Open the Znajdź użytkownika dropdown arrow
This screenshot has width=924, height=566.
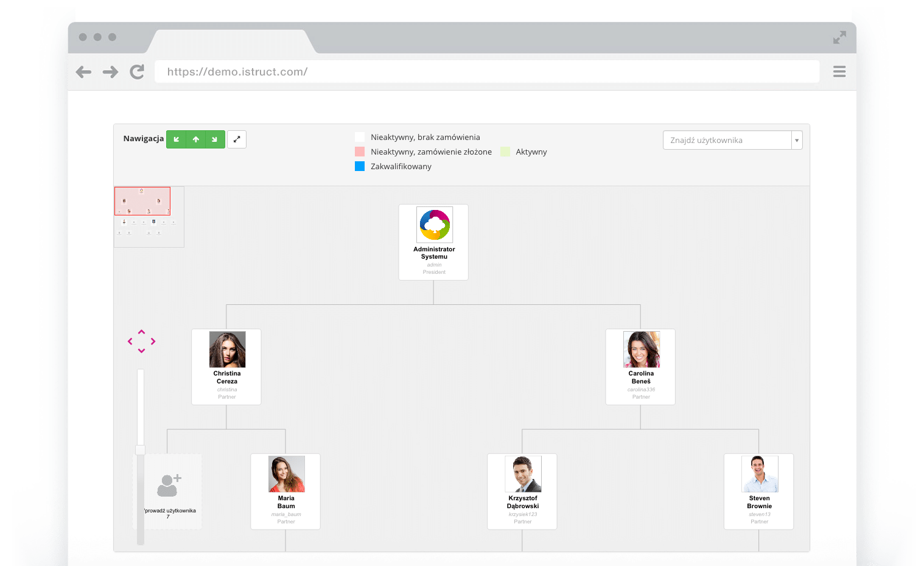coord(796,141)
